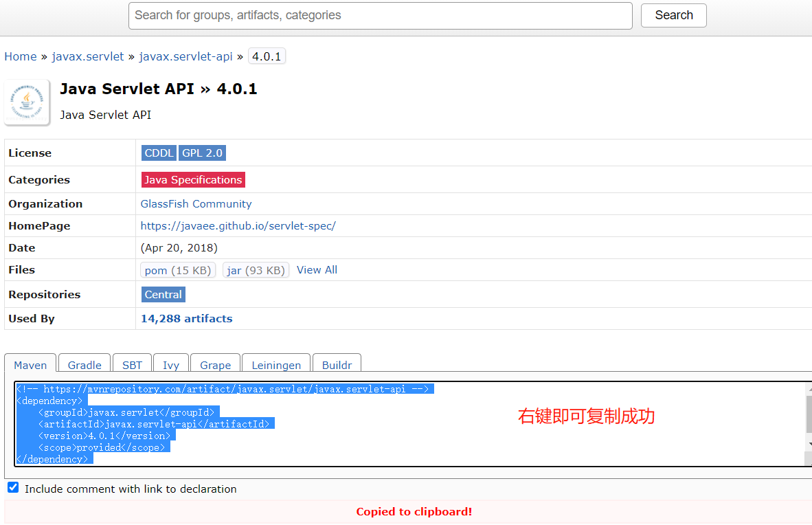Switch to the SBT tab
812x525 pixels.
click(x=132, y=364)
